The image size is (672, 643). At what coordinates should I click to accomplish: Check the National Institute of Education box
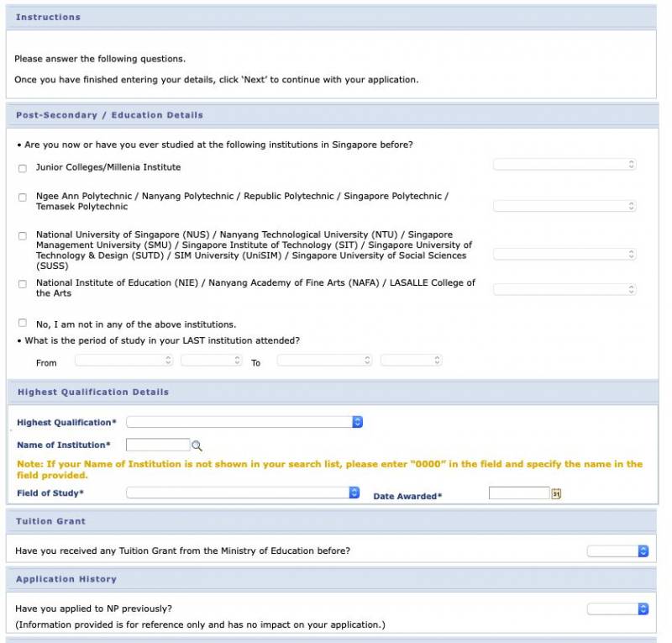pos(23,284)
